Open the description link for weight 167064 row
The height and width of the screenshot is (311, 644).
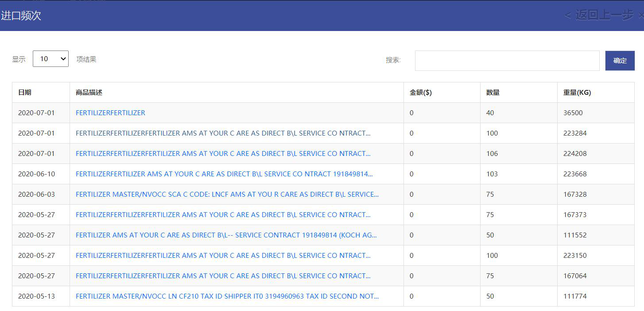coord(223,276)
